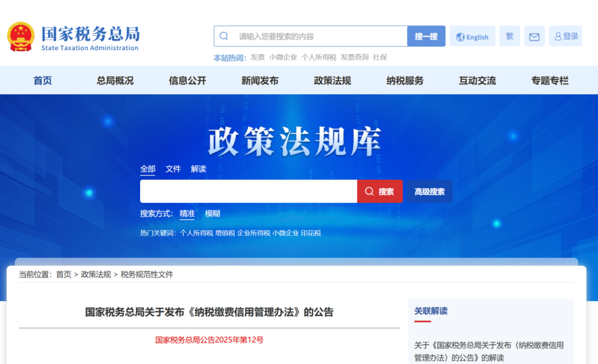Click the 政策法规库 banner title
598x364 pixels.
point(295,142)
